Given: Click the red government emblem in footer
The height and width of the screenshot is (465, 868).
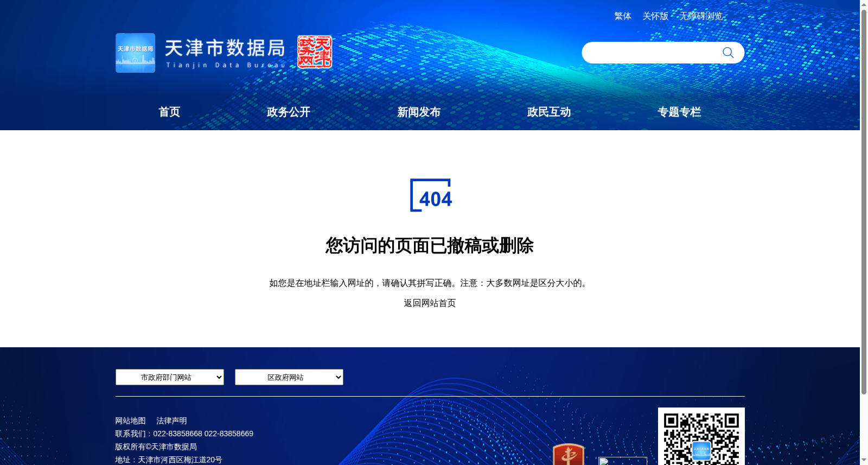Looking at the screenshot, I should 569,454.
